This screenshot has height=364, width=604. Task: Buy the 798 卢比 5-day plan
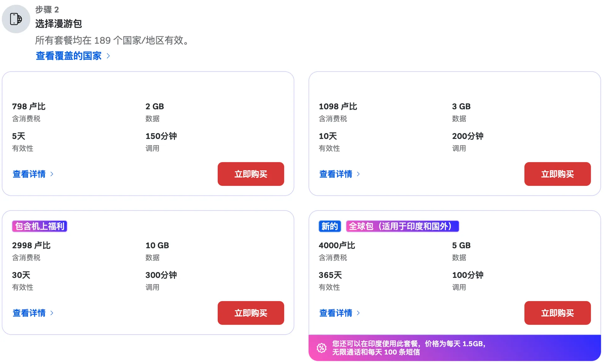251,174
